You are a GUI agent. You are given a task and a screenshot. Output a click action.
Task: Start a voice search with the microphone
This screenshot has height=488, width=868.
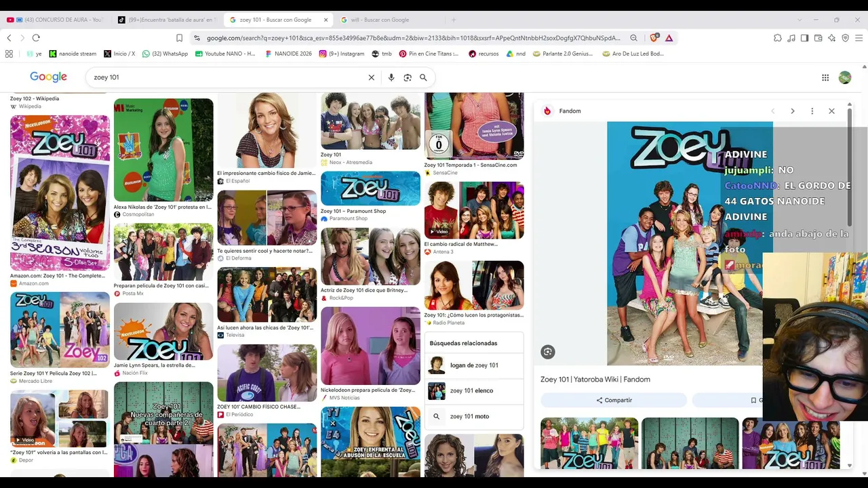[x=391, y=77]
